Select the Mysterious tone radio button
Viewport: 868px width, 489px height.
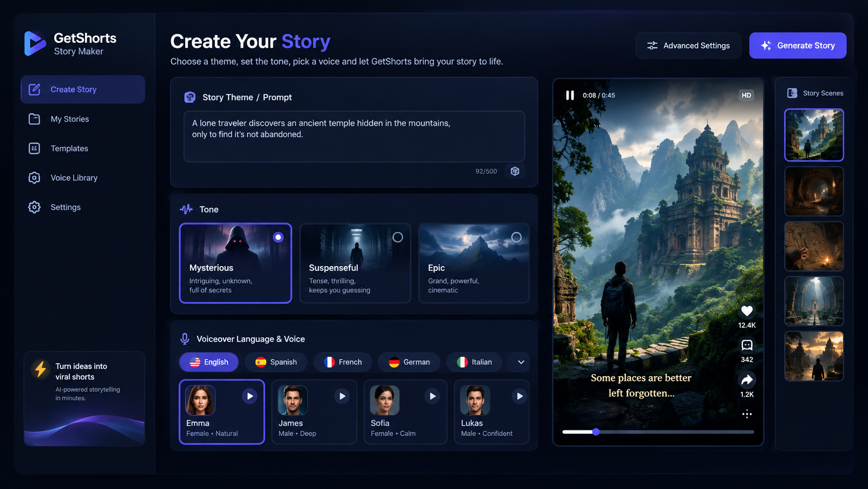[278, 237]
